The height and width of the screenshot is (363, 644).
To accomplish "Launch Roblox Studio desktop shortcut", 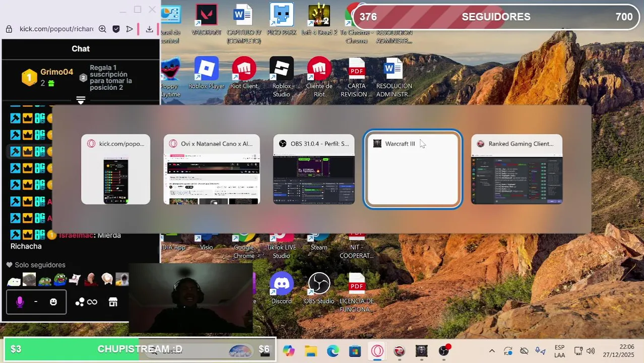I will click(x=282, y=77).
